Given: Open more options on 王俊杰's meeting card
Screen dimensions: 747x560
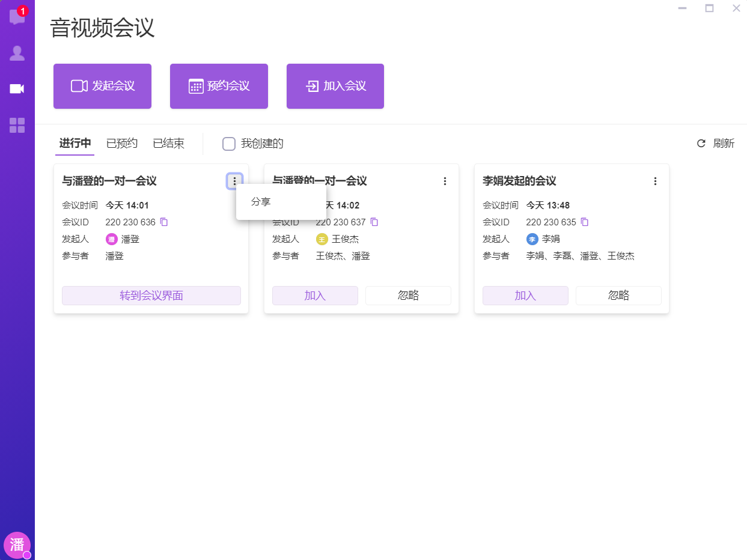Looking at the screenshot, I should [x=445, y=181].
